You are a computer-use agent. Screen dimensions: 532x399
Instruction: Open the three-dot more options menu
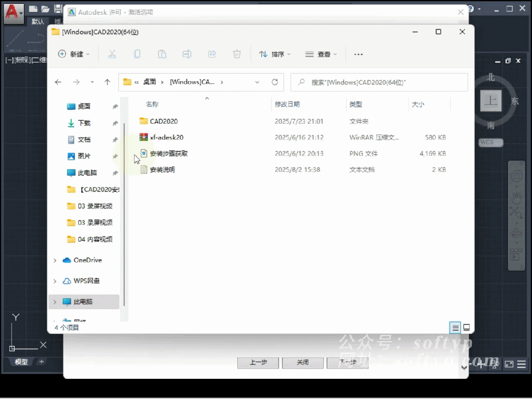[358, 54]
